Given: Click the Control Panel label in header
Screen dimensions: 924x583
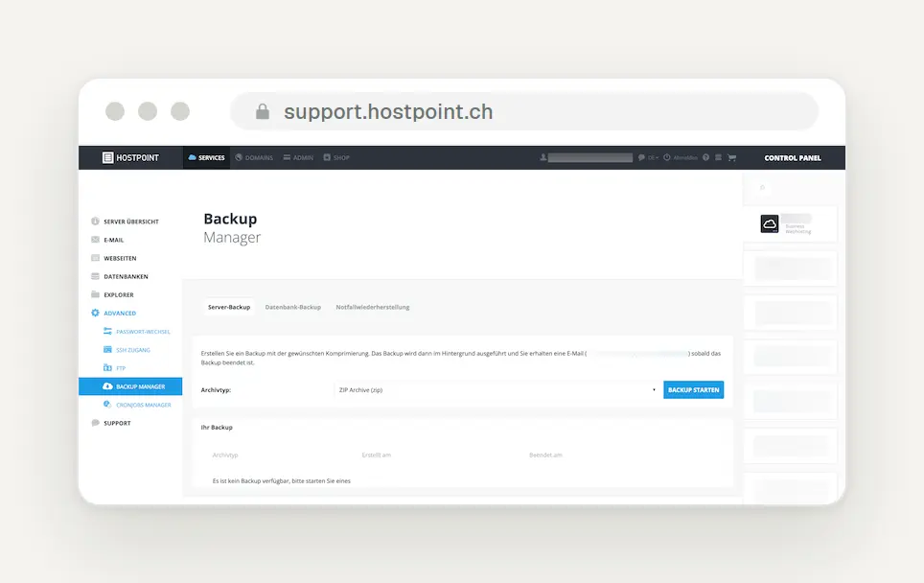Looking at the screenshot, I should point(793,158).
